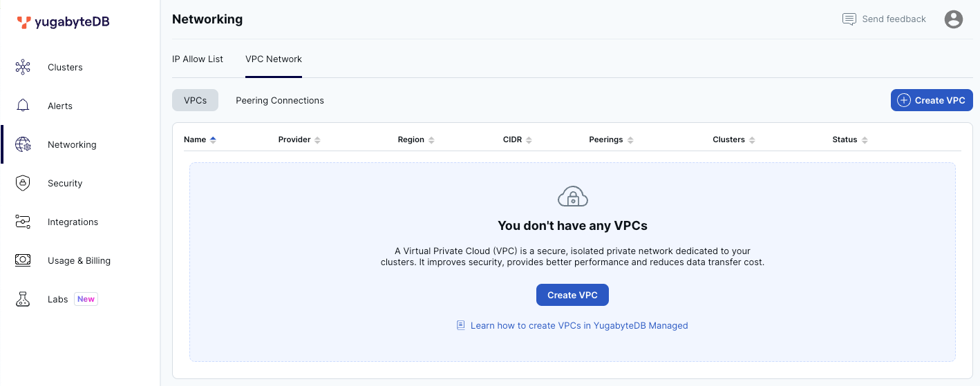
Task: Sort by Provider column arrows
Action: tap(317, 139)
